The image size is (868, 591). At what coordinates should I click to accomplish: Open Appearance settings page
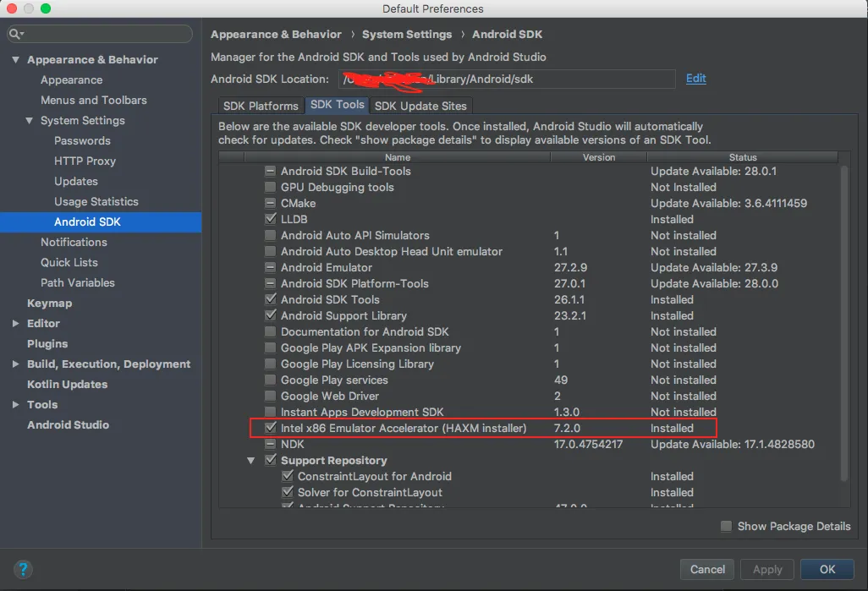click(x=71, y=79)
